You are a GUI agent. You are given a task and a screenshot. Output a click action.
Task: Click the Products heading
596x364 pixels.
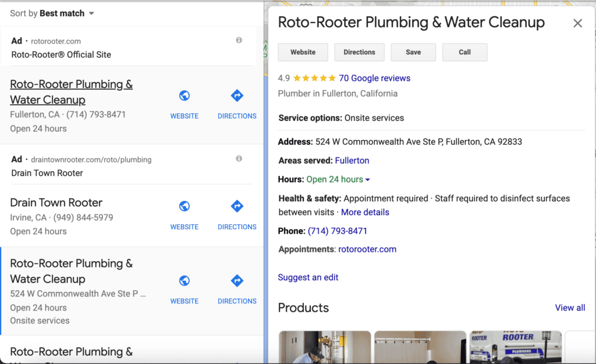coord(303,308)
